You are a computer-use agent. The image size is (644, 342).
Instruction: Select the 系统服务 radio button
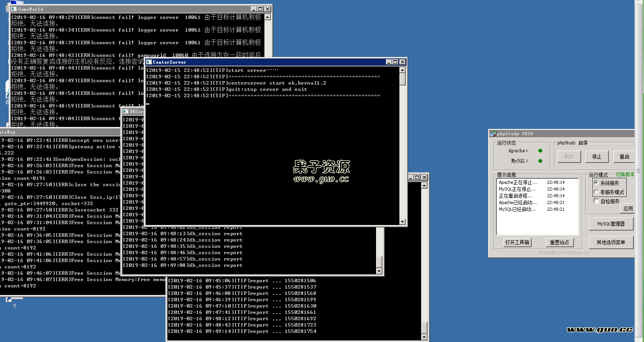point(596,183)
